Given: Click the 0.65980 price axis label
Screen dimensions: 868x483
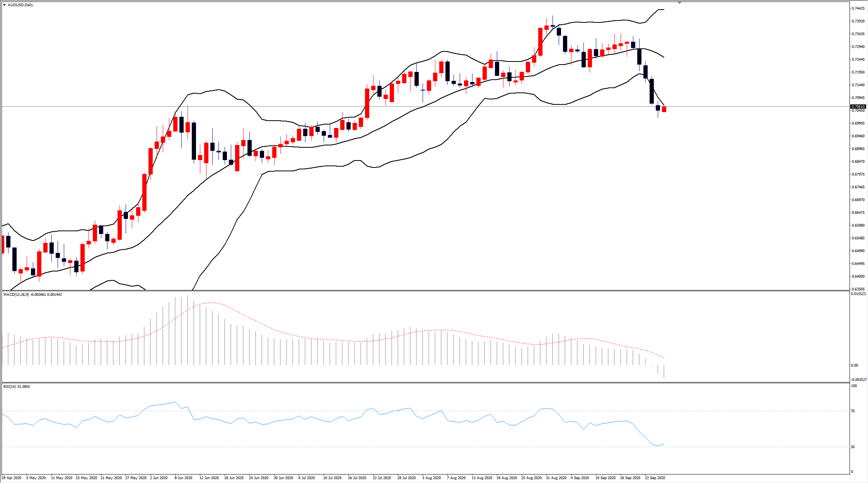Looking at the screenshot, I should [857, 225].
